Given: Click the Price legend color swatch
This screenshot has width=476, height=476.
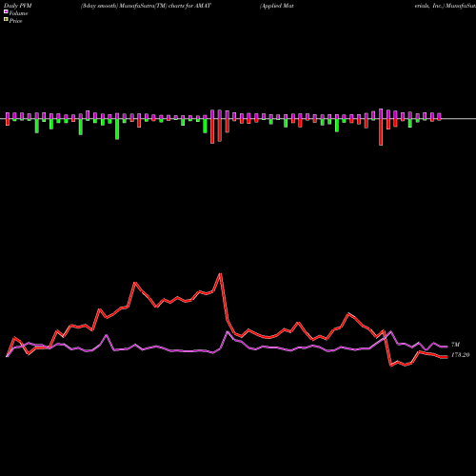Looking at the screenshot, I should (6, 20).
